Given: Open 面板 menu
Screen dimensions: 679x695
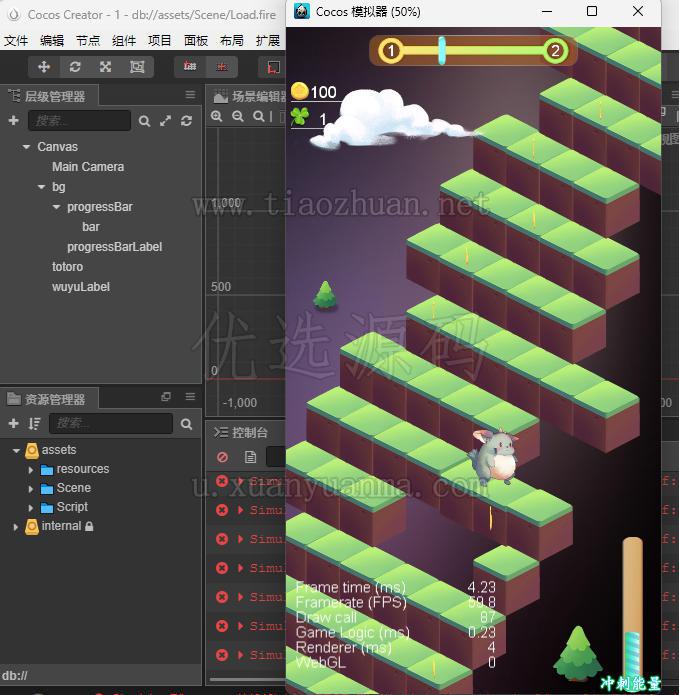Looking at the screenshot, I should coord(195,41).
